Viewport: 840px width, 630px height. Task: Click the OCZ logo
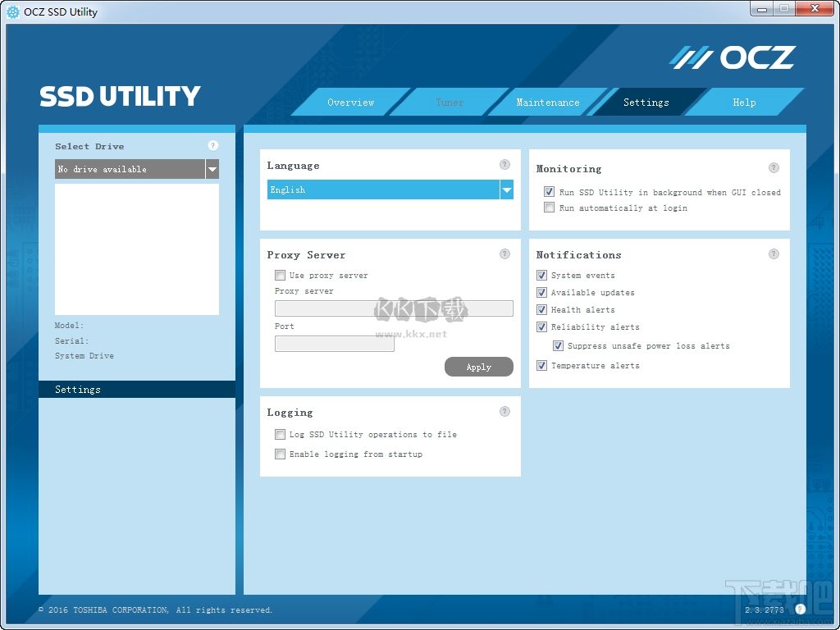point(733,57)
